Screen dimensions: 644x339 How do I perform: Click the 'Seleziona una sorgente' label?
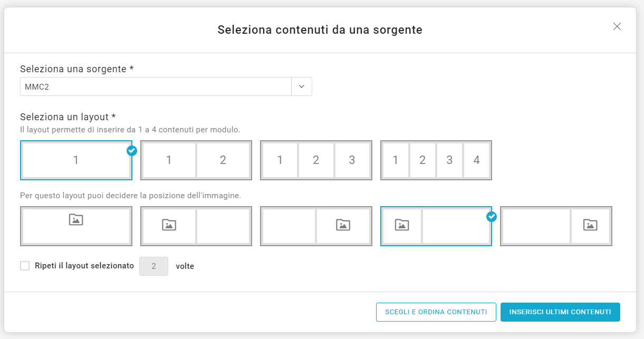coord(76,69)
